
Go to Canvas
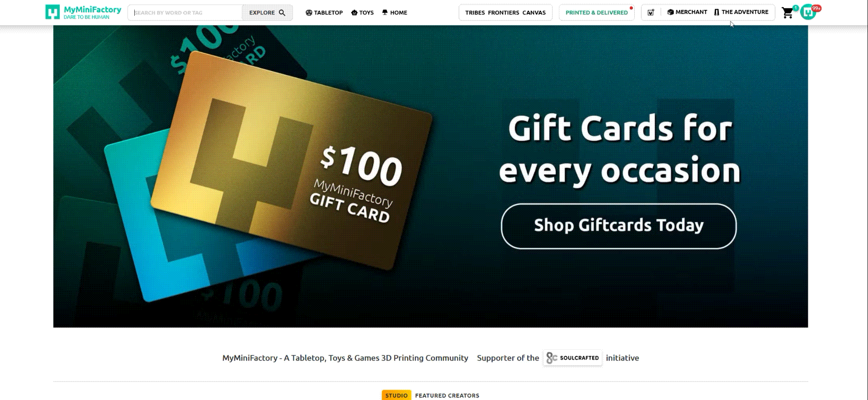[x=534, y=13]
